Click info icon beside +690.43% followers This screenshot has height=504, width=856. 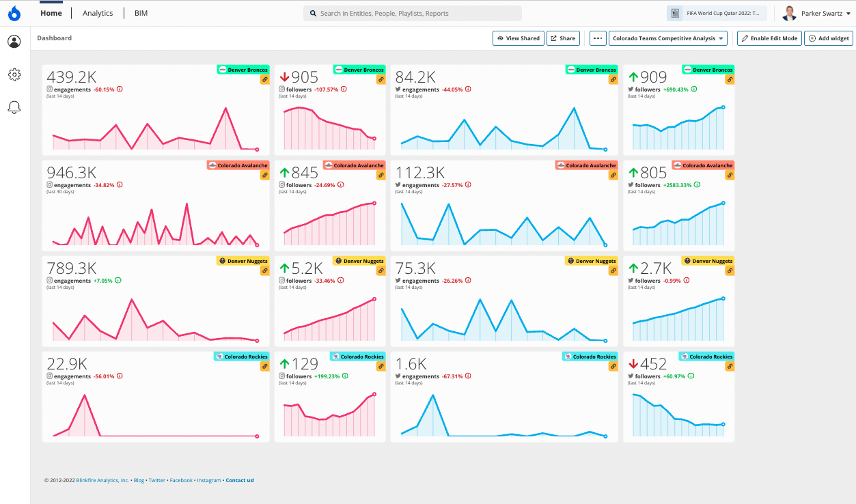click(x=693, y=89)
